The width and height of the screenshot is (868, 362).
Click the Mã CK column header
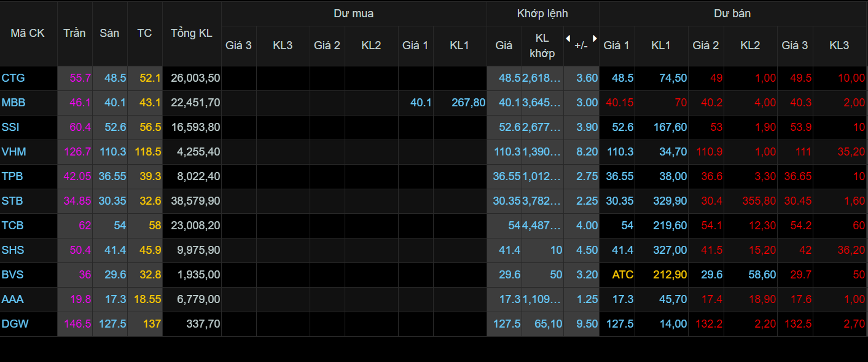(x=28, y=33)
